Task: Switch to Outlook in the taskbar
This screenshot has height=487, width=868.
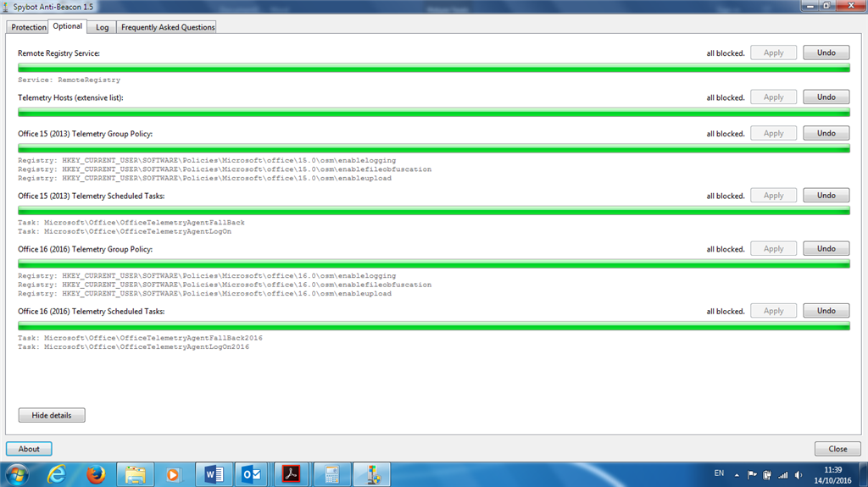Action: [252, 475]
